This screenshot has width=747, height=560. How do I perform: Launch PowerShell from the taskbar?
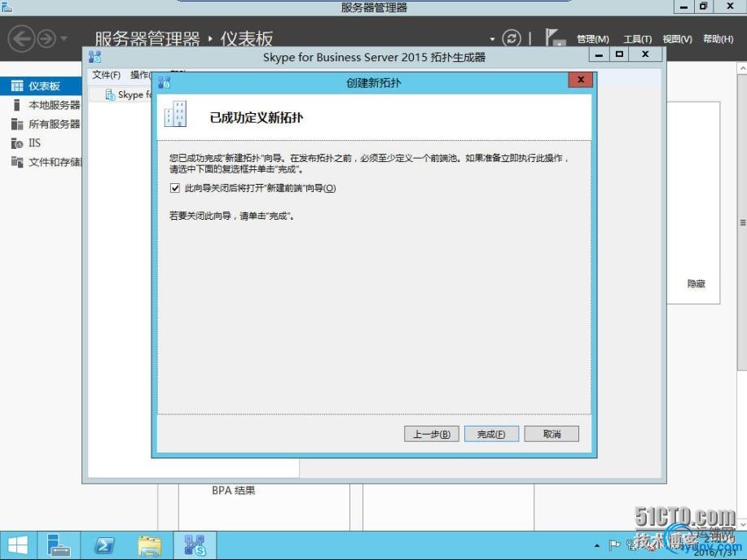(104, 545)
